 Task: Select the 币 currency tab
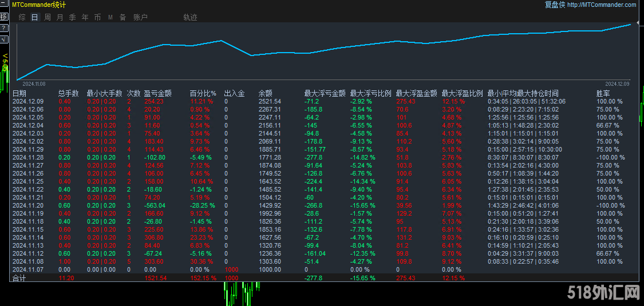pos(98,18)
